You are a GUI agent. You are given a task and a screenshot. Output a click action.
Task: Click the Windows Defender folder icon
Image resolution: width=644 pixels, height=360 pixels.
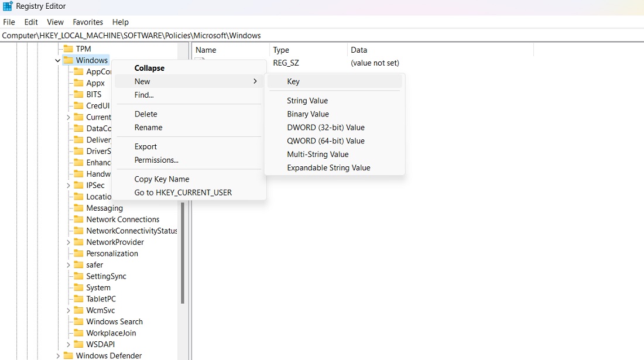point(68,355)
